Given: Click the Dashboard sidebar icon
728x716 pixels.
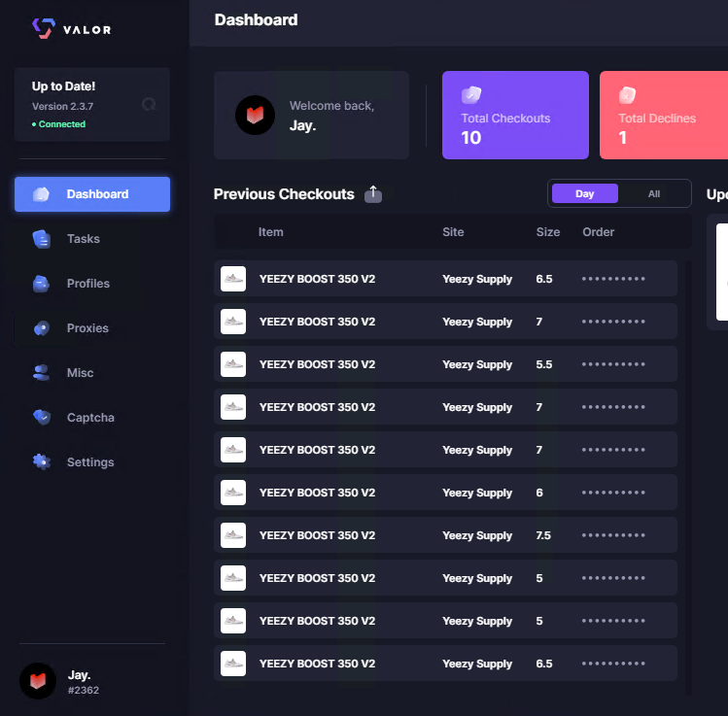Looking at the screenshot, I should coord(42,194).
